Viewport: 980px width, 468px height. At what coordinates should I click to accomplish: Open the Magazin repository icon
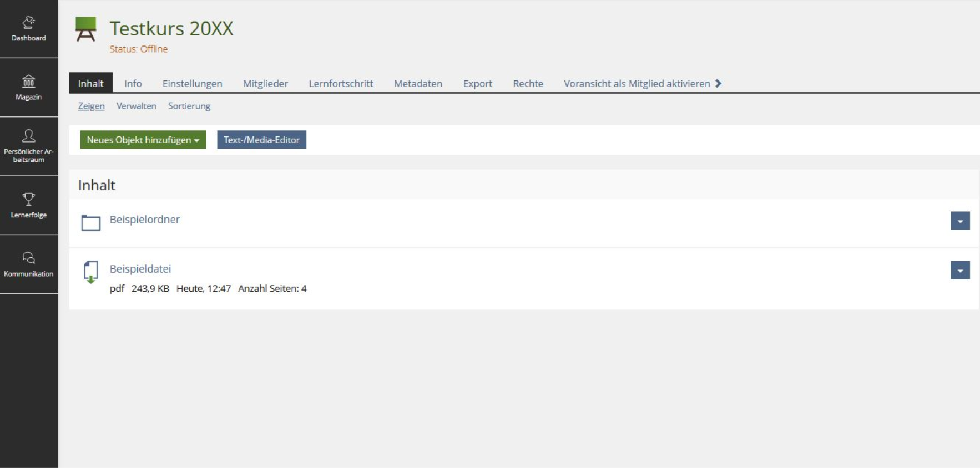[28, 82]
